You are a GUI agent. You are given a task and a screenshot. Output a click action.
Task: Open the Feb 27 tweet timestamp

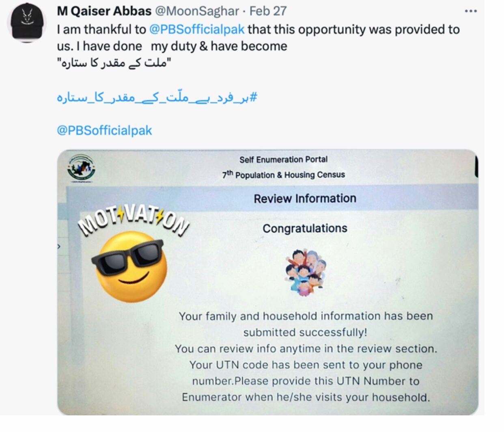pyautogui.click(x=268, y=11)
